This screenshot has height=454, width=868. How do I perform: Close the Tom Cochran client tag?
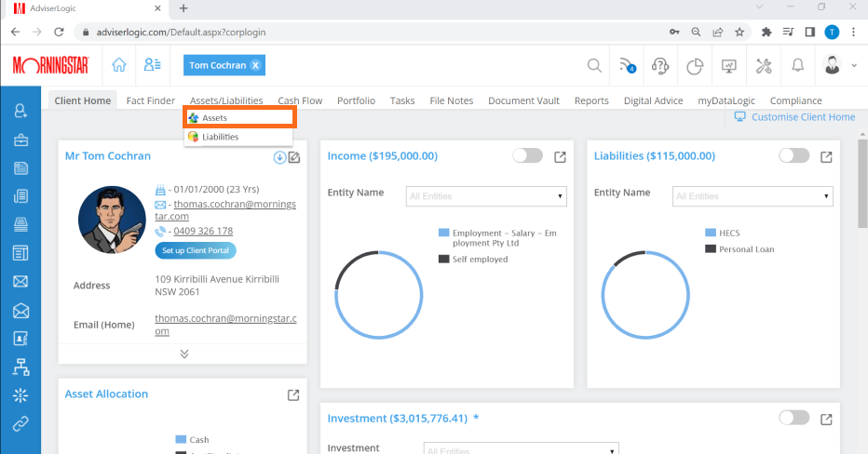click(x=255, y=65)
